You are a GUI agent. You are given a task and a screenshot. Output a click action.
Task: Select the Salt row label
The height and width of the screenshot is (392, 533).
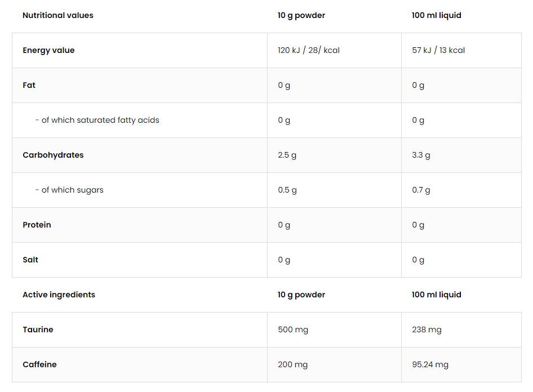click(30, 260)
